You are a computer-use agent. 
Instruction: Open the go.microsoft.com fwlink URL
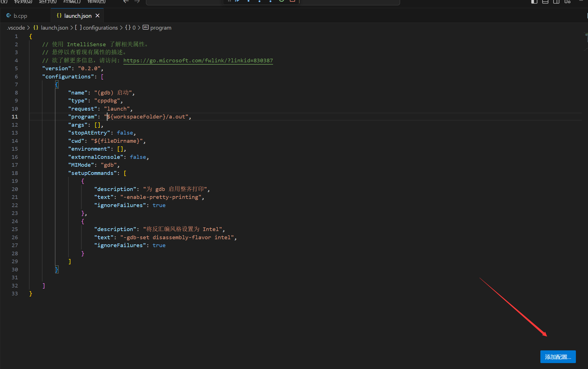coord(198,60)
